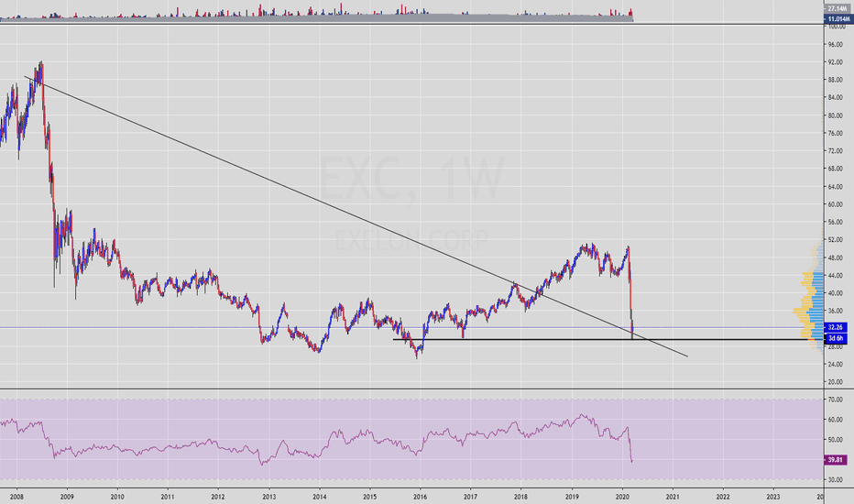Click the RSI 70.00 axis label
Image resolution: width=854 pixels, height=504 pixels.
coord(836,400)
